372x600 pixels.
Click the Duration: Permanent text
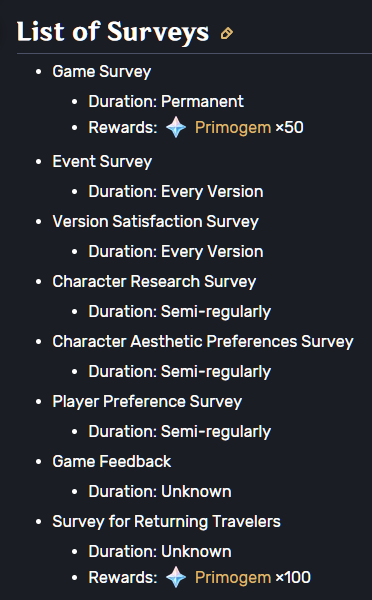pyautogui.click(x=166, y=101)
